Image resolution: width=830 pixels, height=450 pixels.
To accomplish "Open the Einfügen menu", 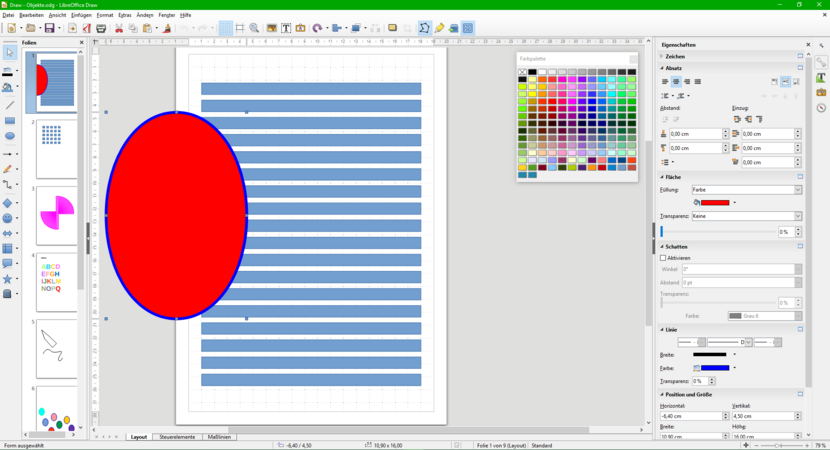I will click(81, 15).
